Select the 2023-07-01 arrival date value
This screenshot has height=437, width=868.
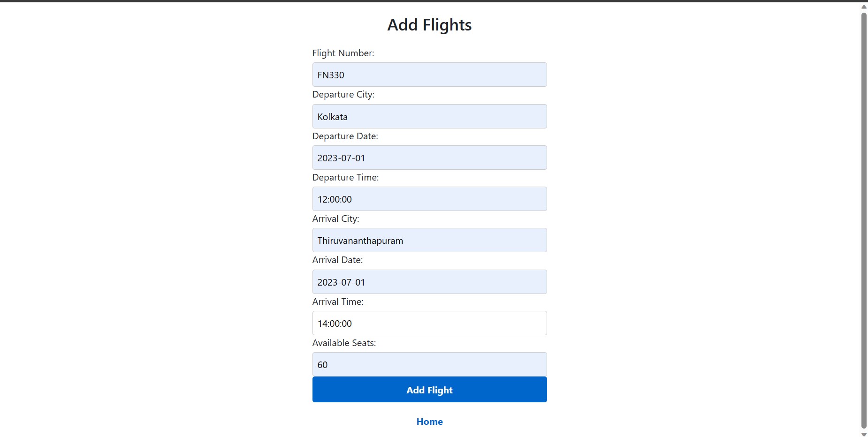pos(341,282)
